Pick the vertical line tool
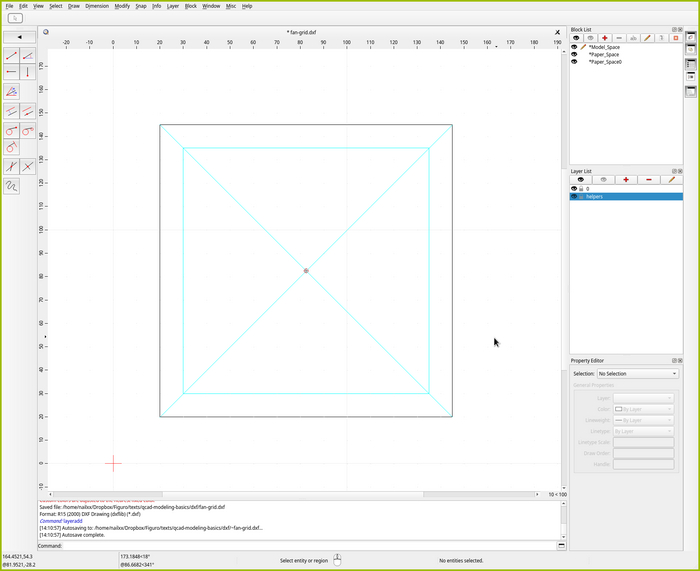 [x=28, y=72]
